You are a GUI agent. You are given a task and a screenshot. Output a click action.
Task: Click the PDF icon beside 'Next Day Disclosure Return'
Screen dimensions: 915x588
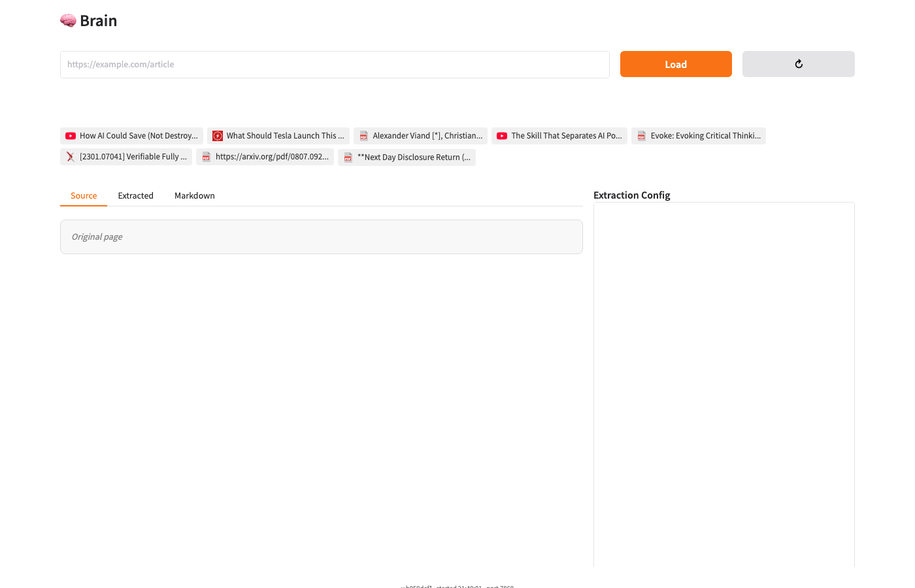(348, 157)
